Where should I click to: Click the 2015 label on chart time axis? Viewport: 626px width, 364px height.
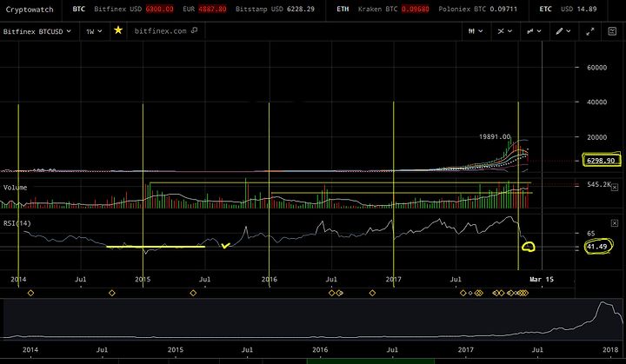[143, 279]
